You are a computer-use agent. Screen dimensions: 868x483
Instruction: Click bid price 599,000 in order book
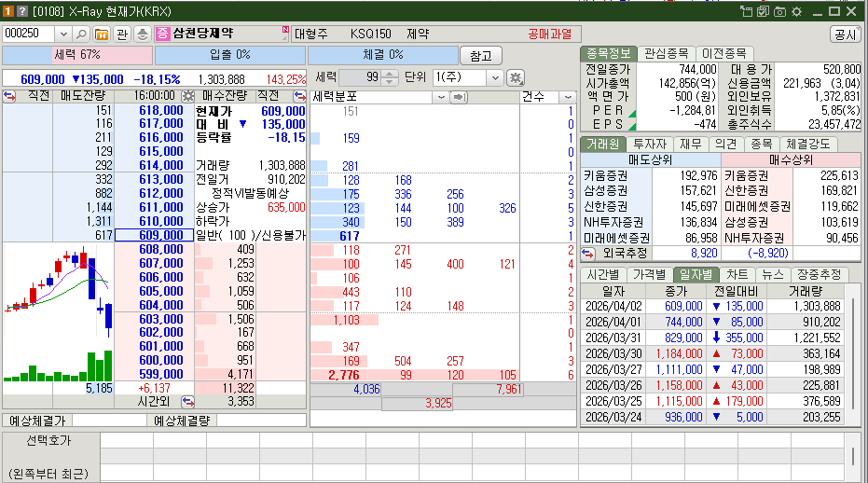160,375
